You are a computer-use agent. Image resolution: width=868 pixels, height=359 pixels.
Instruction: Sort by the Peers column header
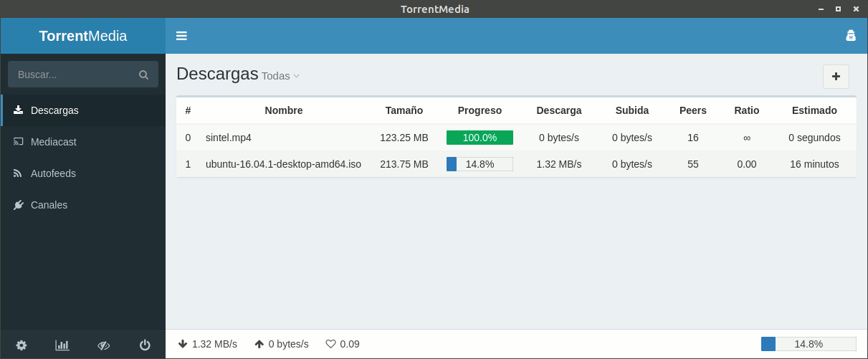pos(693,110)
